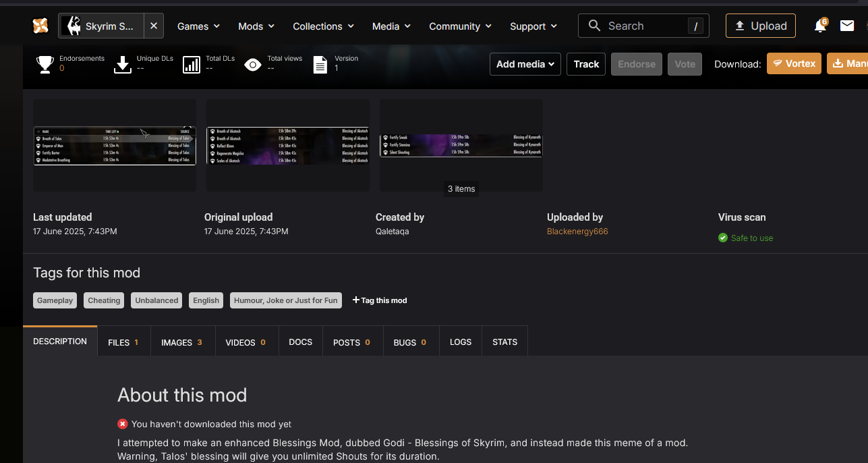Click the Total views eye icon
Screen dimensions: 868x463
click(x=253, y=65)
